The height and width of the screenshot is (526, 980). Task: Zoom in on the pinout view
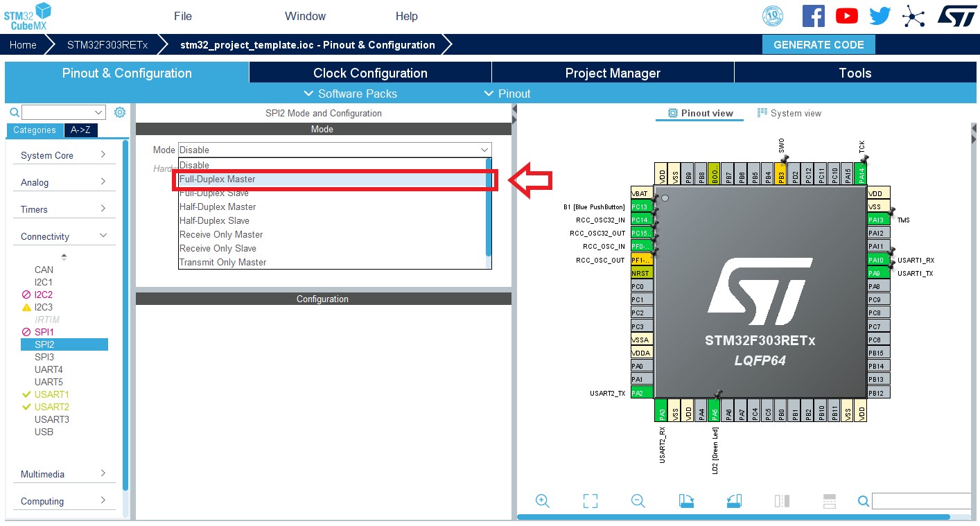(543, 501)
